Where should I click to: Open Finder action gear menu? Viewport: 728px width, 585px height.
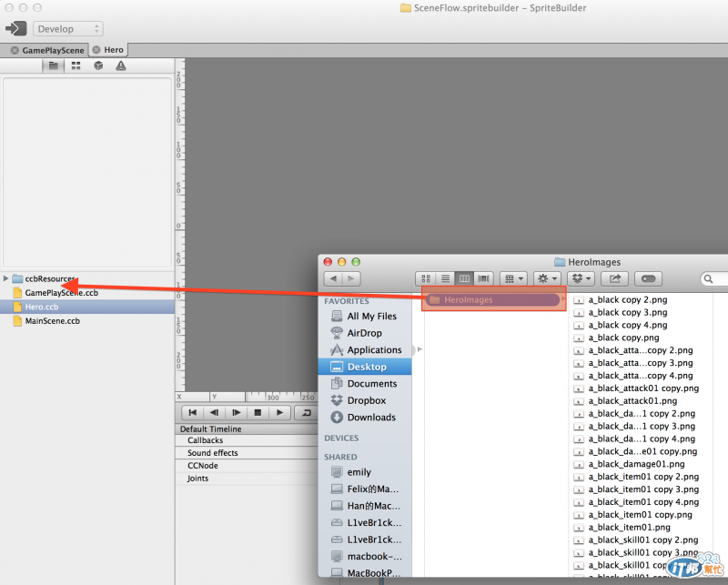coord(547,278)
